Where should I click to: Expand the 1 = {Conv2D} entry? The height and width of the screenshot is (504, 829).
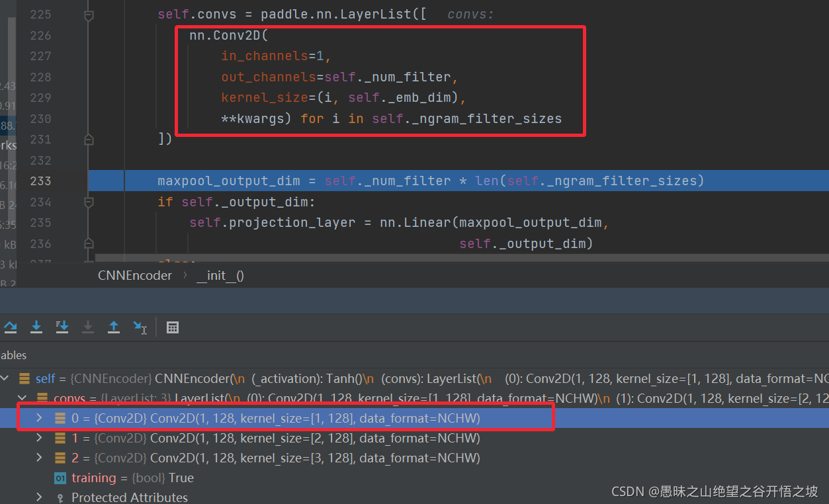[x=39, y=438]
